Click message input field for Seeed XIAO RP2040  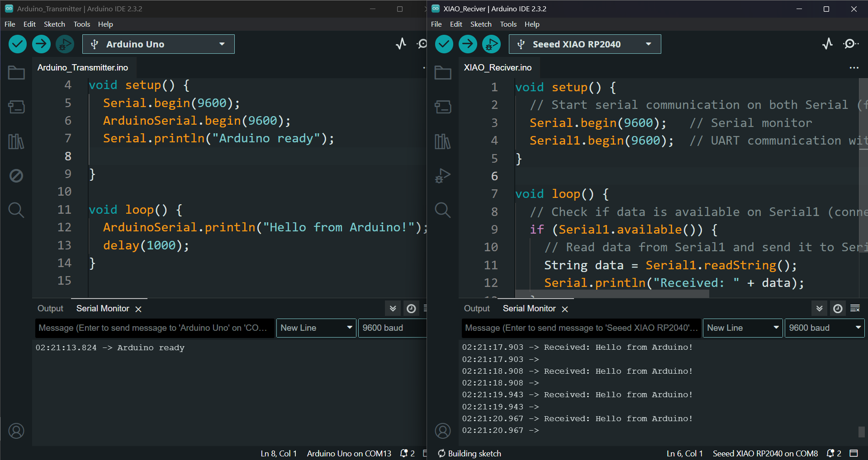(x=581, y=328)
